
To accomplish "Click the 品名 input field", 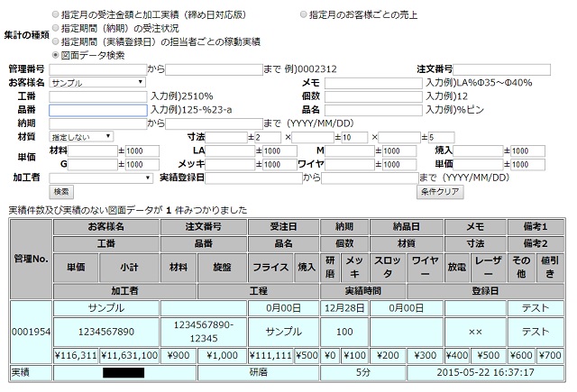I will 373,110.
